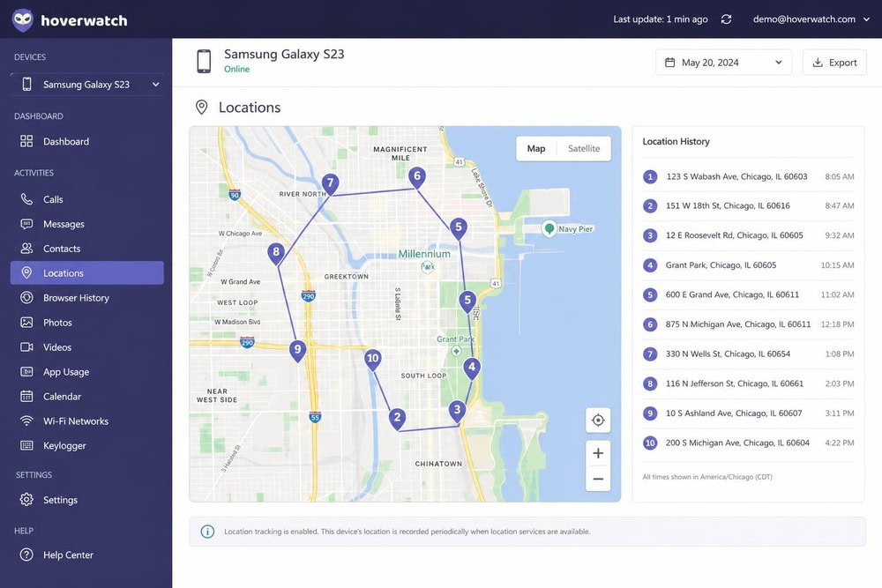Open the Calls activity page

click(87, 199)
